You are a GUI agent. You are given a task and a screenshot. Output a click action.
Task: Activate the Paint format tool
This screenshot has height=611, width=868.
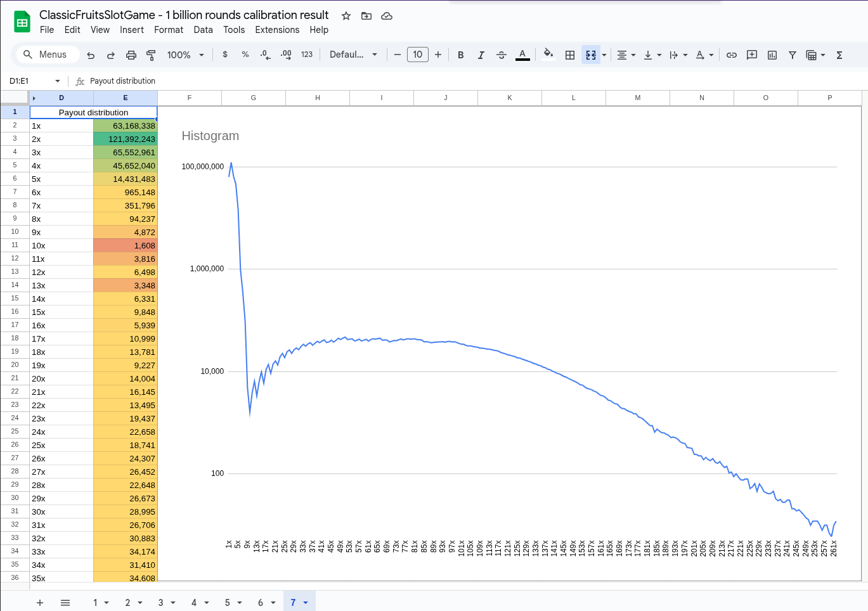point(151,55)
